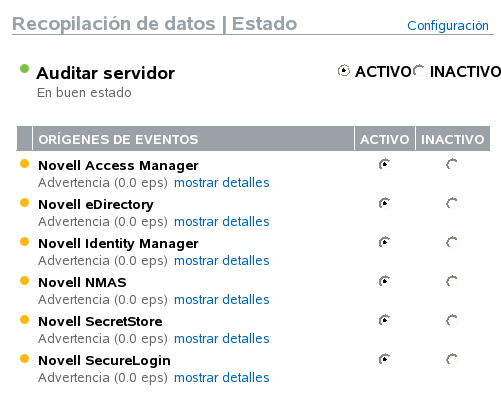This screenshot has height=410, width=501.
Task: Show details for Novell Access Manager
Action: pyautogui.click(x=222, y=183)
